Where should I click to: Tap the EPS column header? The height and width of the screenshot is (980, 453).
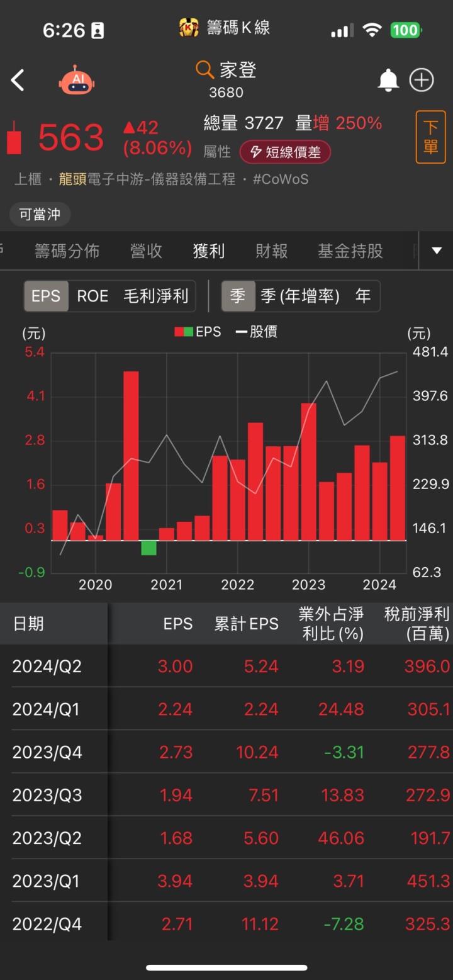click(x=178, y=624)
